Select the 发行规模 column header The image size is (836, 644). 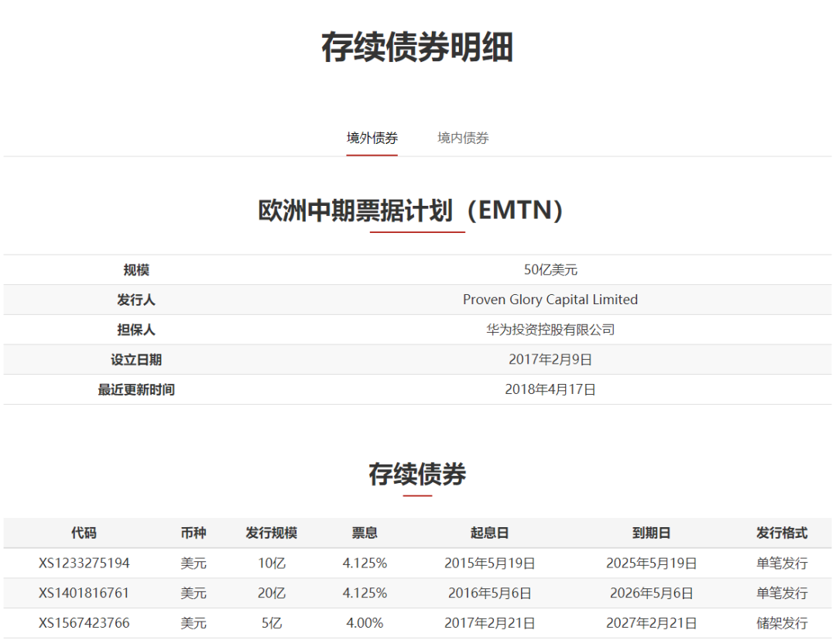pos(272,533)
